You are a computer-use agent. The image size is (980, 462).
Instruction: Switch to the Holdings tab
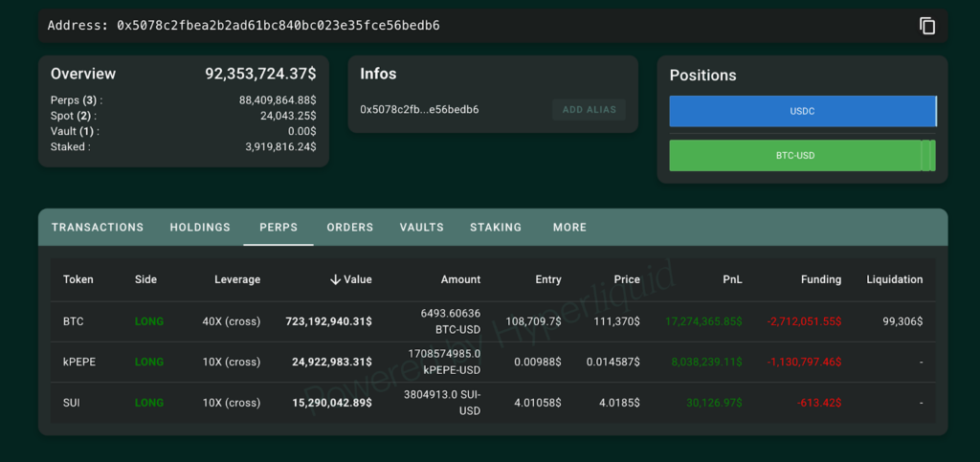(x=200, y=228)
